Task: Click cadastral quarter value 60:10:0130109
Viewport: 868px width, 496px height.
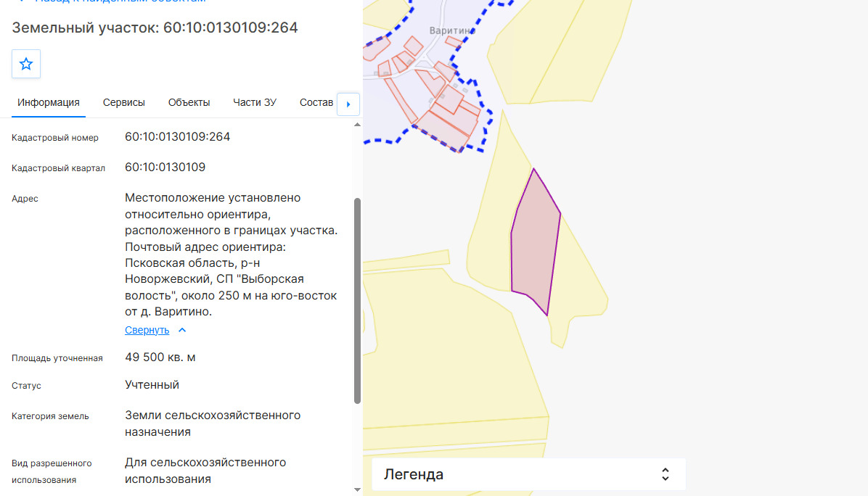Action: [x=165, y=167]
